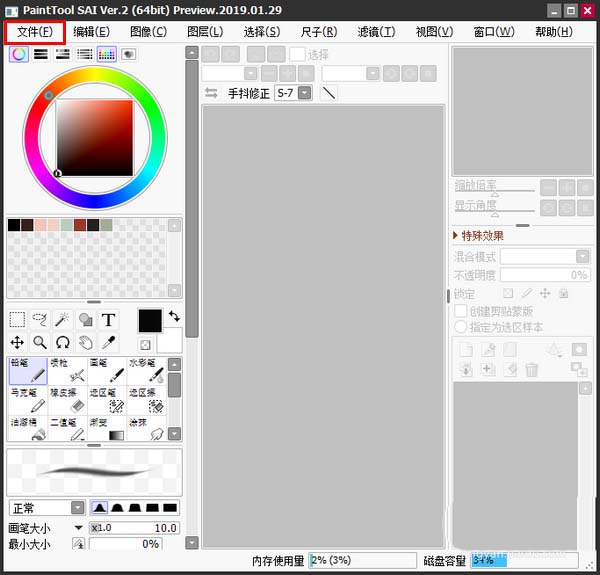Toggle the color wheel panel
The width and height of the screenshot is (600, 575).
click(x=19, y=54)
